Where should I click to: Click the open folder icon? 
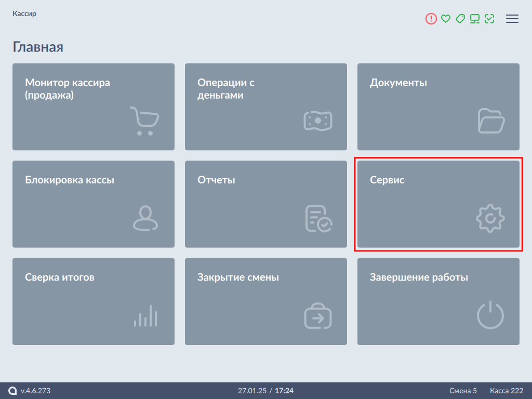click(491, 121)
